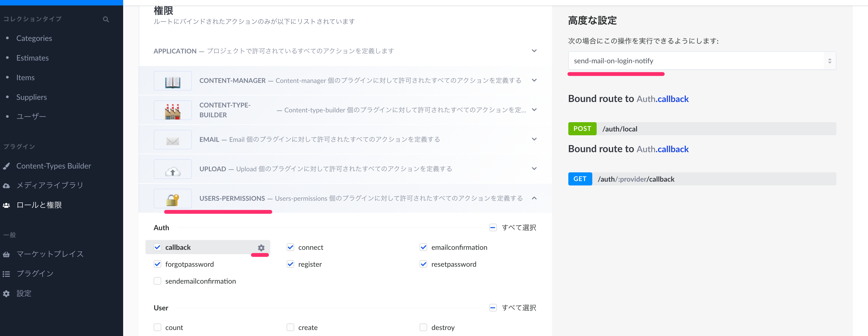Uncheck the callback permission checkbox
The width and height of the screenshot is (868, 336).
pyautogui.click(x=157, y=247)
